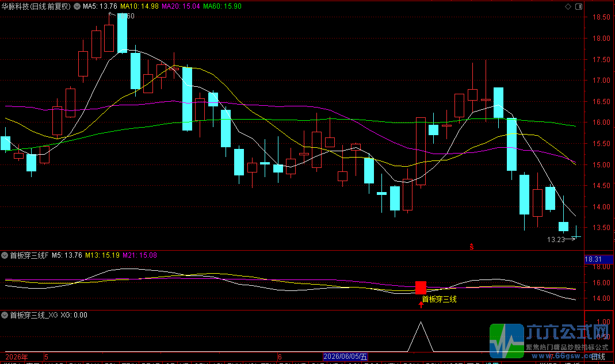This screenshot has width=615, height=364.
Task: Click the MA10: 14.98 legend value
Action: 139,6
